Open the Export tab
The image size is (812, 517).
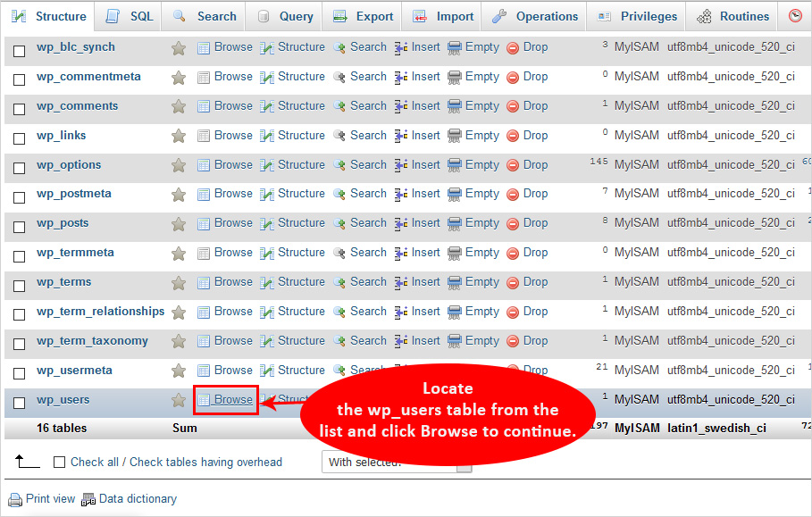coord(363,16)
